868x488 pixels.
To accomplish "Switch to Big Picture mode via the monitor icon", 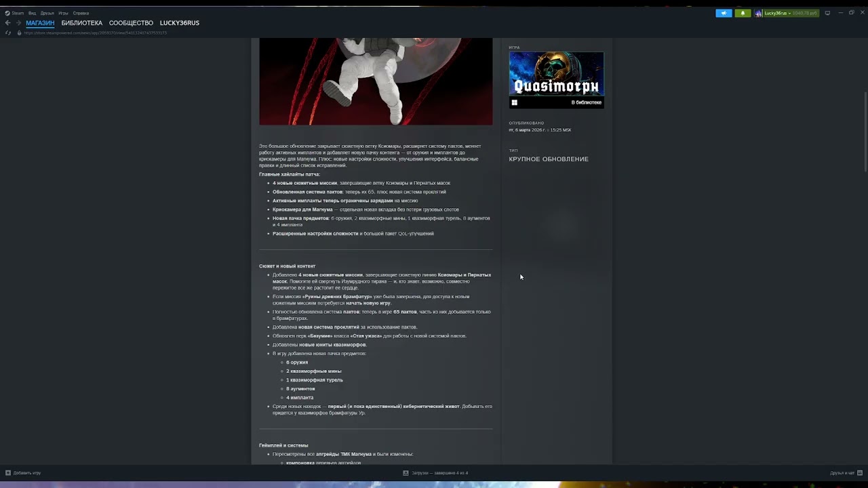I will (827, 13).
